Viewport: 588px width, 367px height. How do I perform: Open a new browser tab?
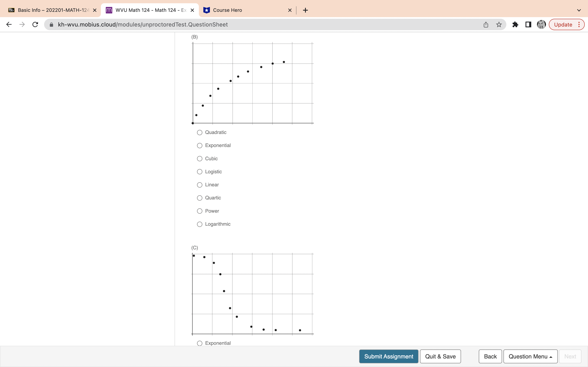(305, 10)
